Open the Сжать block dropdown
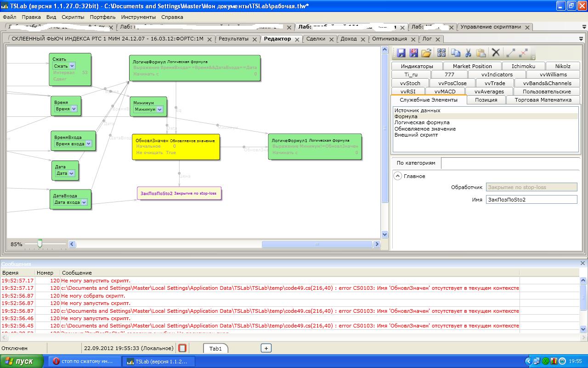The height and width of the screenshot is (368, 588). (72, 66)
